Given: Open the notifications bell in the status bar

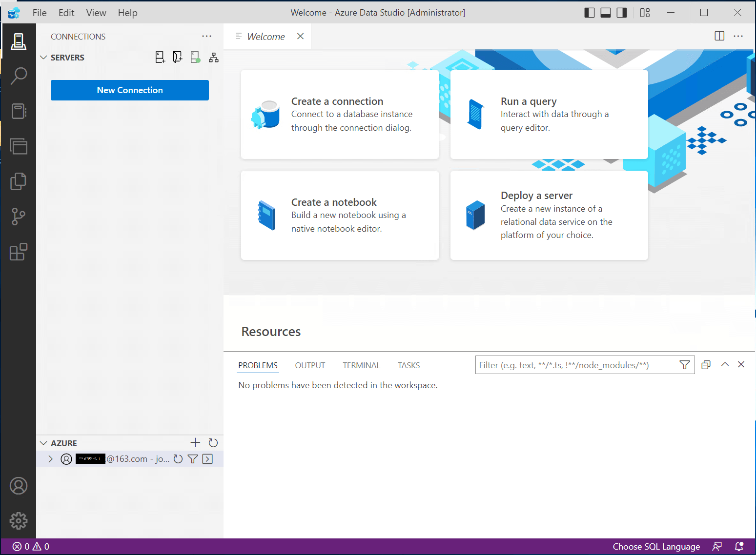Looking at the screenshot, I should pyautogui.click(x=739, y=547).
